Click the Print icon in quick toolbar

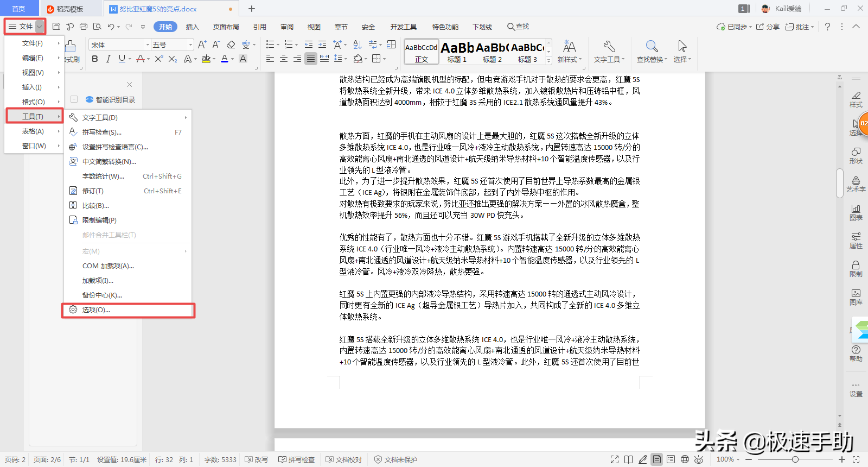tap(84, 27)
